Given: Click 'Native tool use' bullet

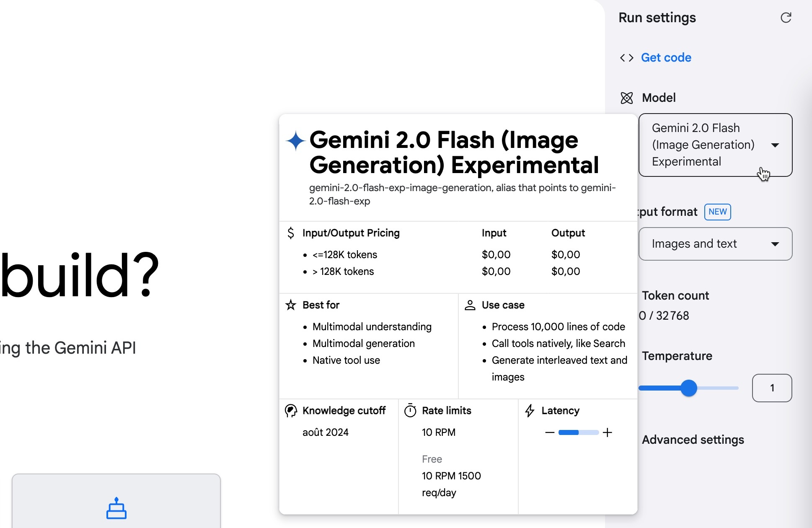Looking at the screenshot, I should 346,360.
